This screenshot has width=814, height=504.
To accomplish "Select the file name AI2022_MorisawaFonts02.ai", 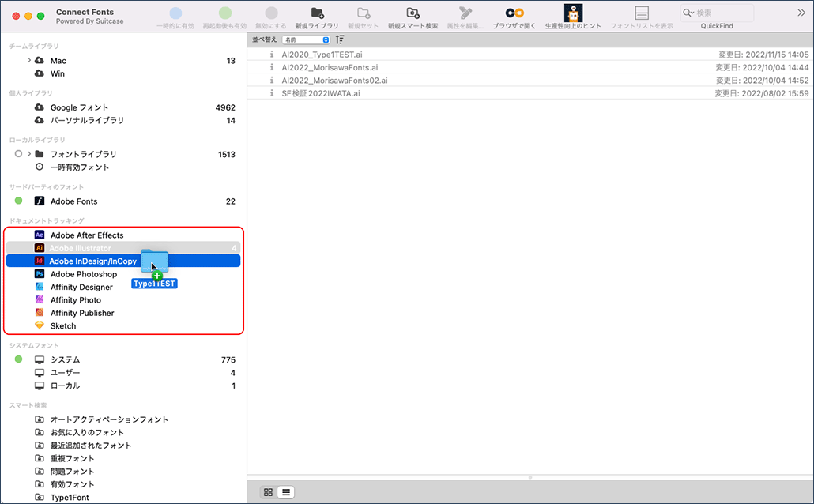I will (334, 81).
